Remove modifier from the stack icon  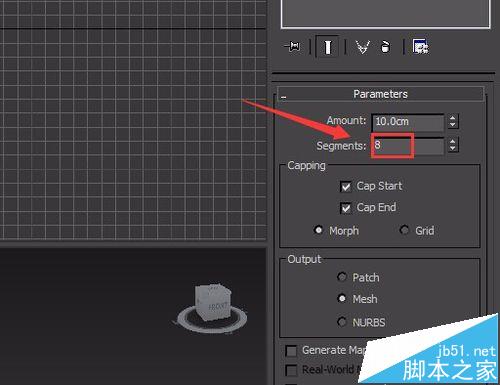(385, 47)
